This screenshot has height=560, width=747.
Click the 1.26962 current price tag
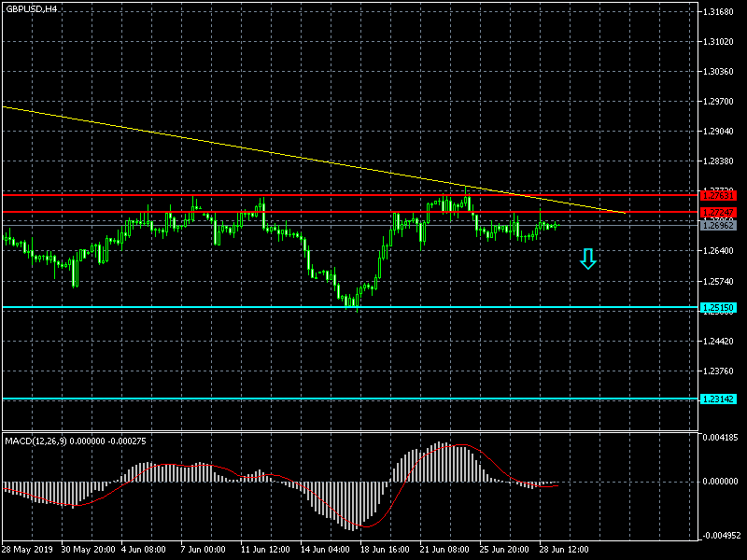pos(718,225)
